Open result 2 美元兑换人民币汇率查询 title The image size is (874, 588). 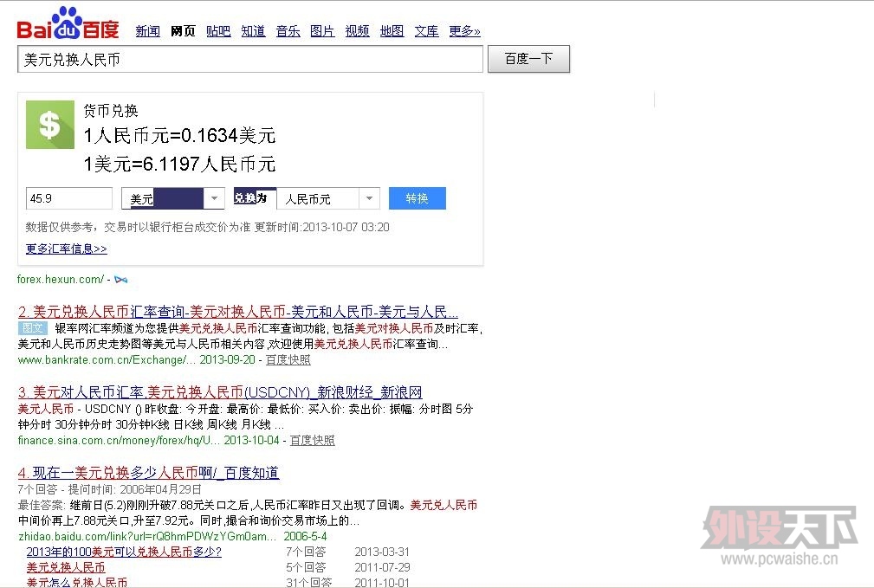(238, 312)
